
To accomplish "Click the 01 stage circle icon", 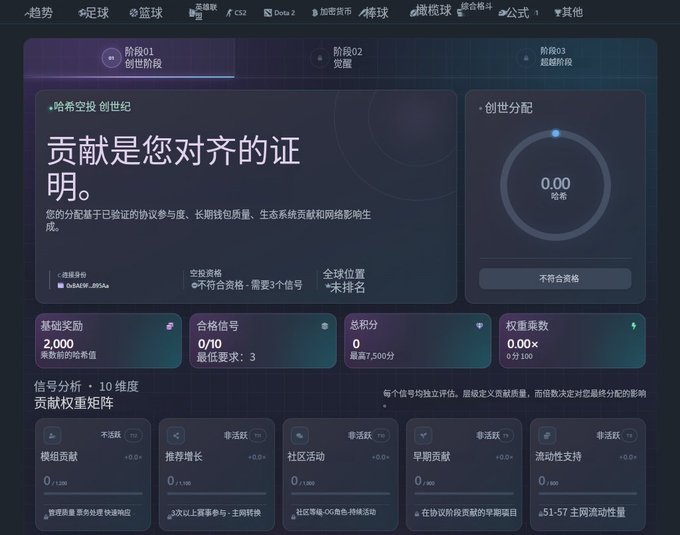I will pyautogui.click(x=111, y=58).
